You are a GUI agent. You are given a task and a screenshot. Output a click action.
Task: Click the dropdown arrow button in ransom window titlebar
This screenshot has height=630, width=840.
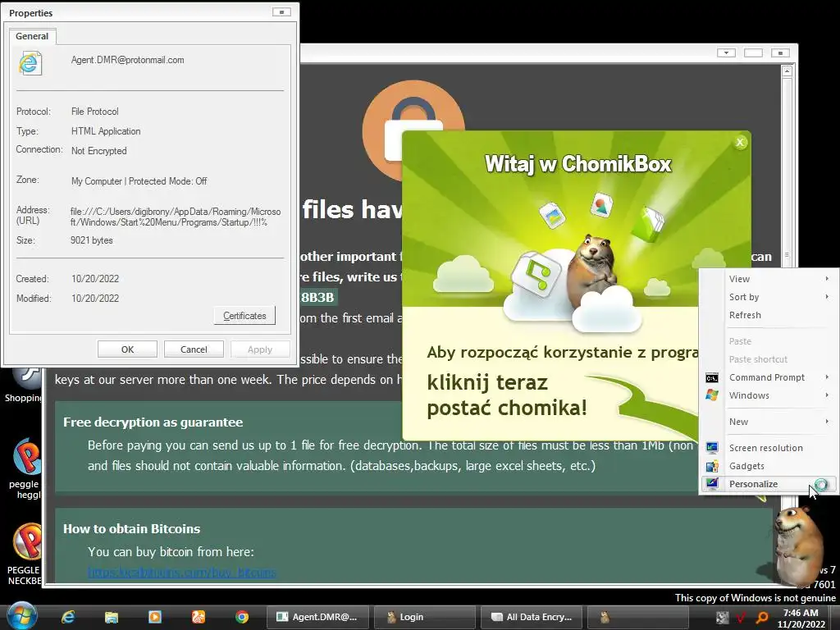coord(726,52)
